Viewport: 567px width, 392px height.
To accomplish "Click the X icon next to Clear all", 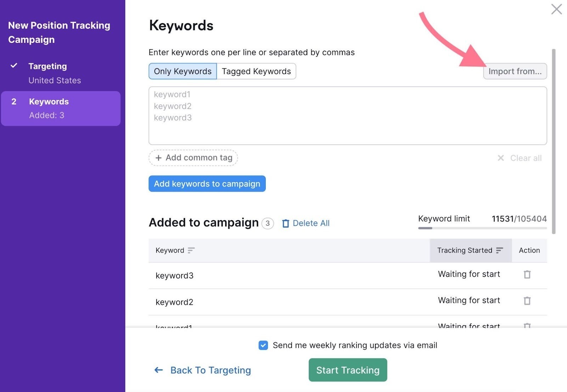I will pyautogui.click(x=501, y=158).
